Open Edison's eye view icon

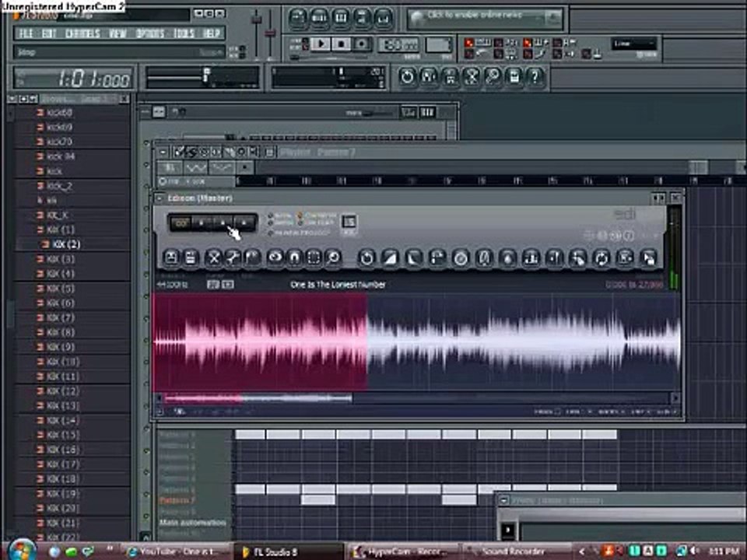pyautogui.click(x=275, y=257)
